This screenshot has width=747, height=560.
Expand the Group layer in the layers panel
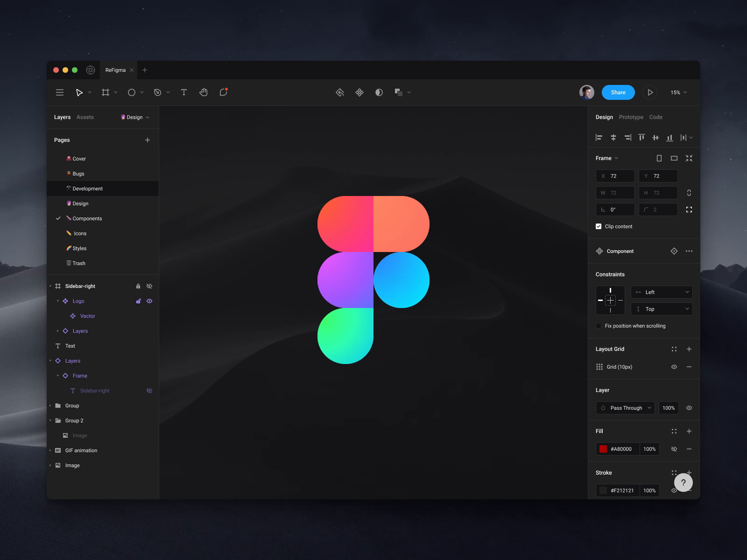click(x=50, y=406)
